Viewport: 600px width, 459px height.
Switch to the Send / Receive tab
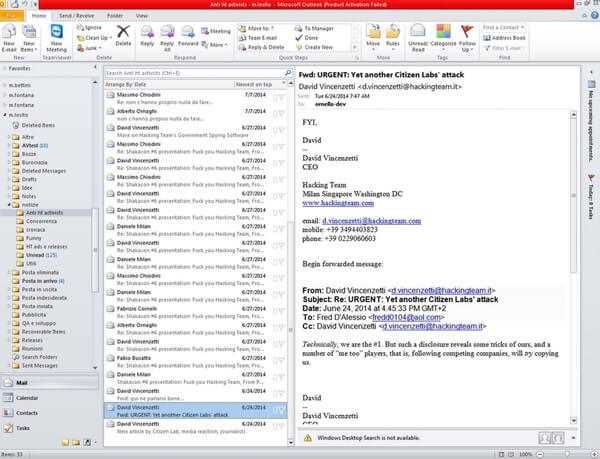[x=77, y=16]
